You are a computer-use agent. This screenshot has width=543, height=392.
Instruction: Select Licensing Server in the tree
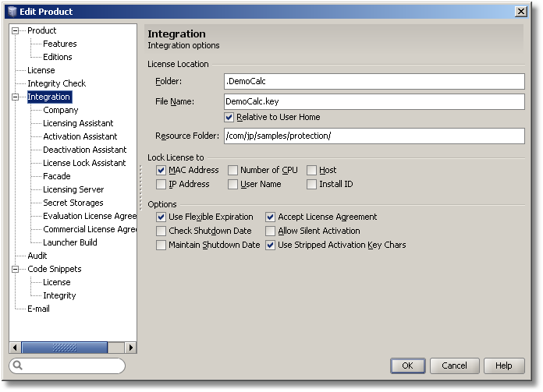73,189
